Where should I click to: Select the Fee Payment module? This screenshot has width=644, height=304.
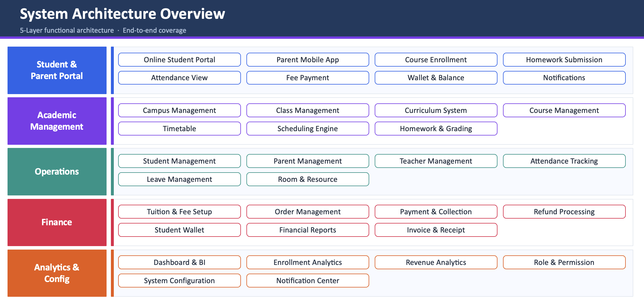click(x=308, y=78)
